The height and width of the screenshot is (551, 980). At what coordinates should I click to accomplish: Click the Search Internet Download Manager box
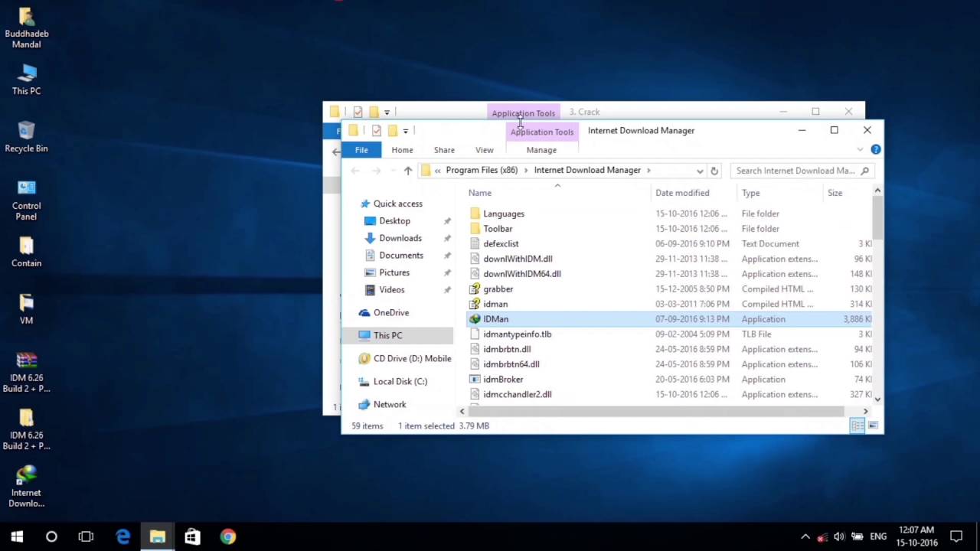pos(802,171)
